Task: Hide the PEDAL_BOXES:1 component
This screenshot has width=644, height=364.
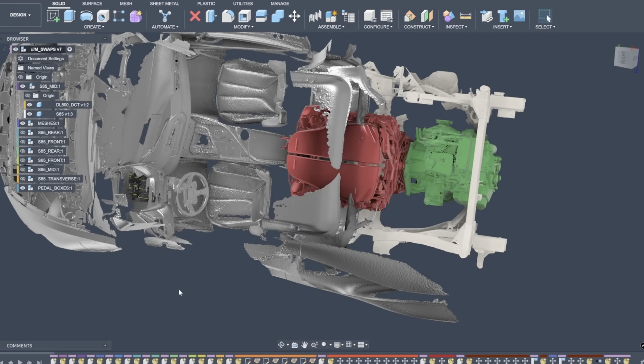Action: coord(23,188)
